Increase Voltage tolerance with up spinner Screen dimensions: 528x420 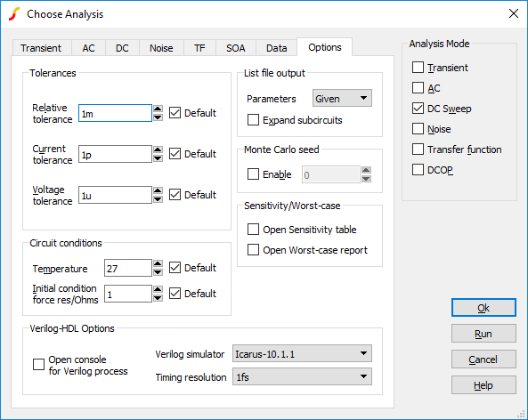tap(158, 190)
